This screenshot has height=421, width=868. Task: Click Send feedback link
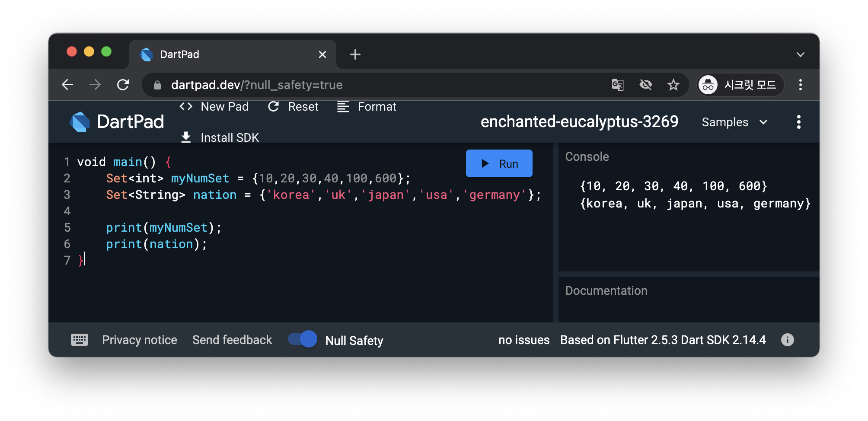coord(232,340)
